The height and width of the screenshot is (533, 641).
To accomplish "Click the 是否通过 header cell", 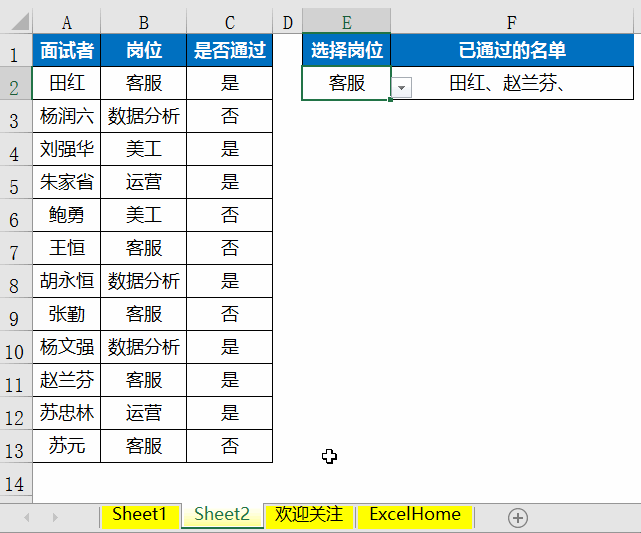I will 230,50.
